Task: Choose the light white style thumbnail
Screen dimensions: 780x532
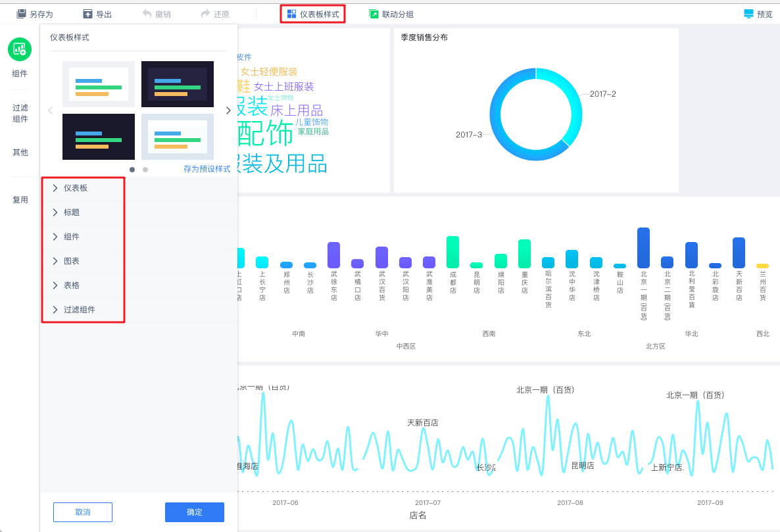Action: tap(99, 84)
